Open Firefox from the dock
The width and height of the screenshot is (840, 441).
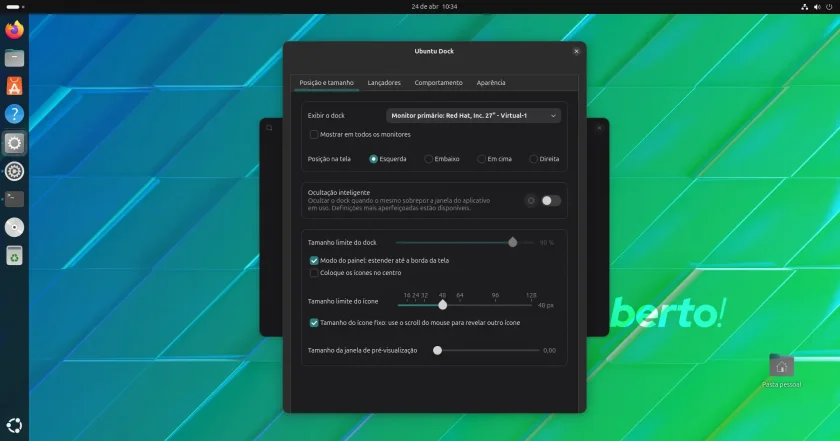coord(14,29)
